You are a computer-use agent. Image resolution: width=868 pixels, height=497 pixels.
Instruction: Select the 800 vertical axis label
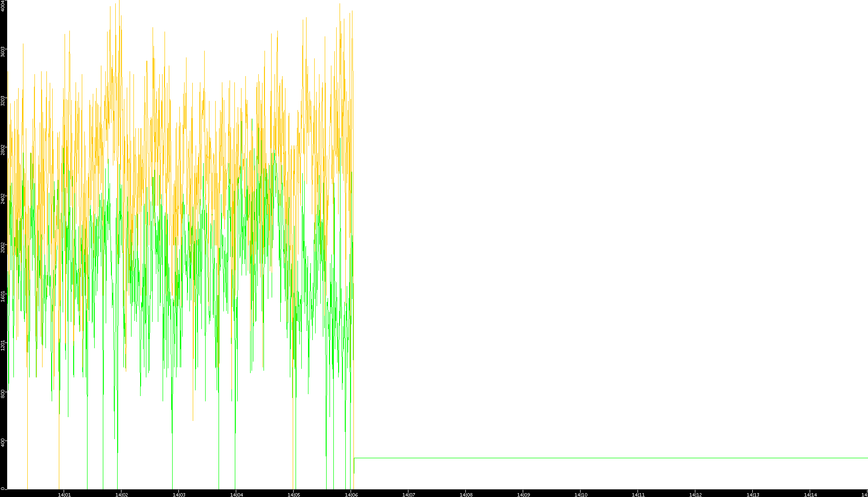coord(3,393)
